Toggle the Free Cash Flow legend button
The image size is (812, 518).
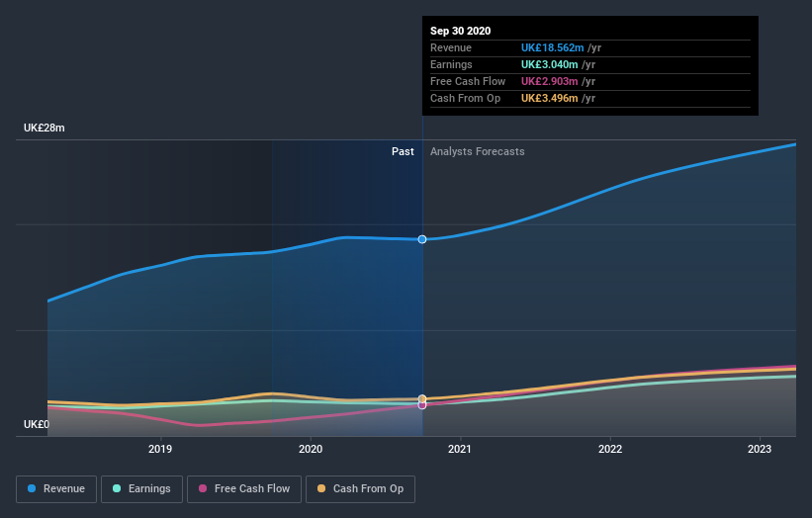click(x=244, y=489)
